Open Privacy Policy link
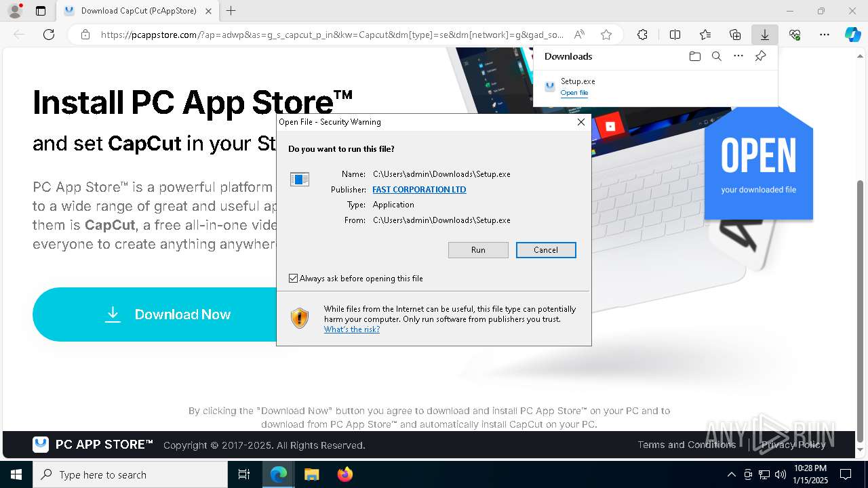 pos(793,445)
